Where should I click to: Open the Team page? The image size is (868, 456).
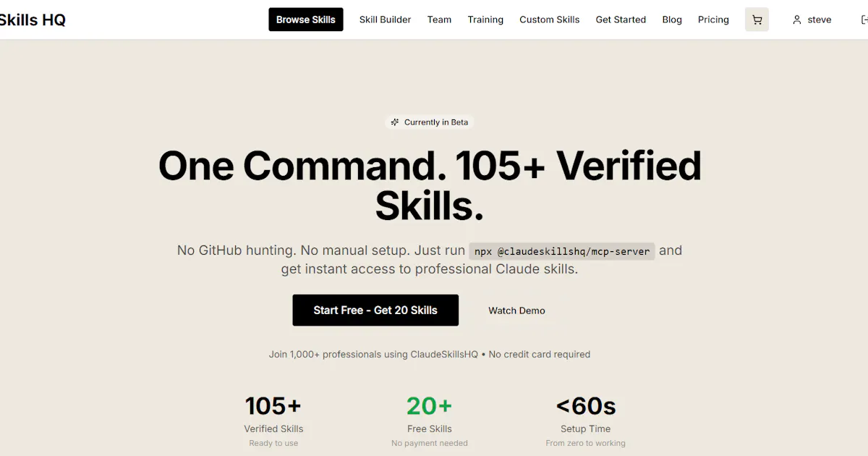point(439,20)
